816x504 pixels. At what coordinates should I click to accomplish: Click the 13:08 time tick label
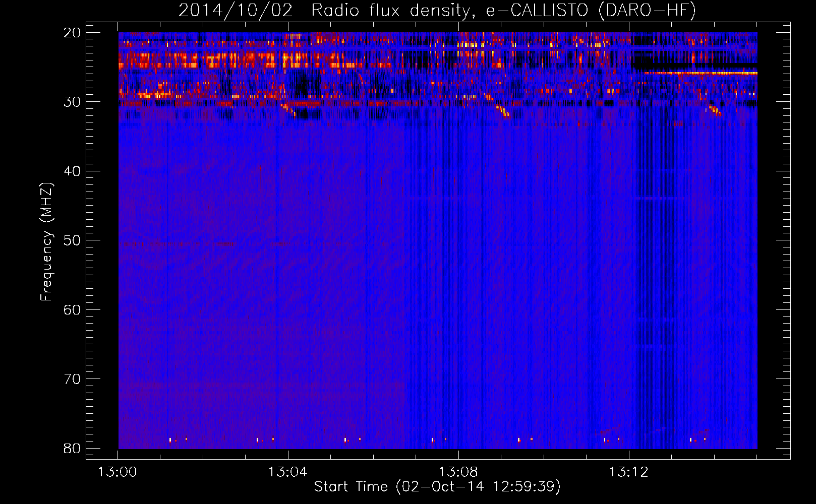[458, 472]
